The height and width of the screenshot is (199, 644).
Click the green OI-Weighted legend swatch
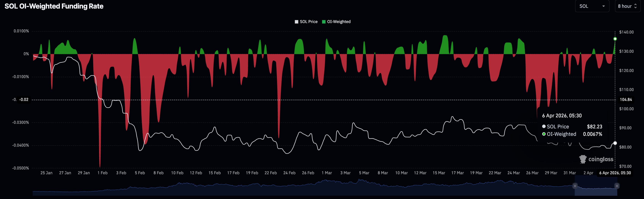pyautogui.click(x=324, y=22)
